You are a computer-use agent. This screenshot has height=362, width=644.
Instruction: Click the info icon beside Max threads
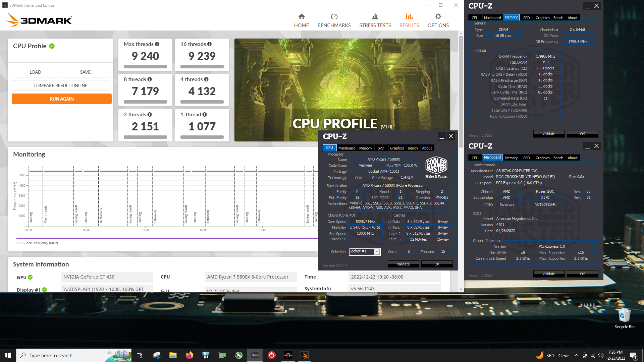pyautogui.click(x=157, y=44)
